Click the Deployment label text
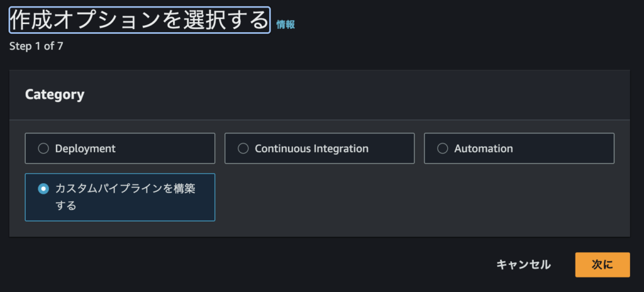Viewport: 644px width, 292px height. [x=86, y=149]
